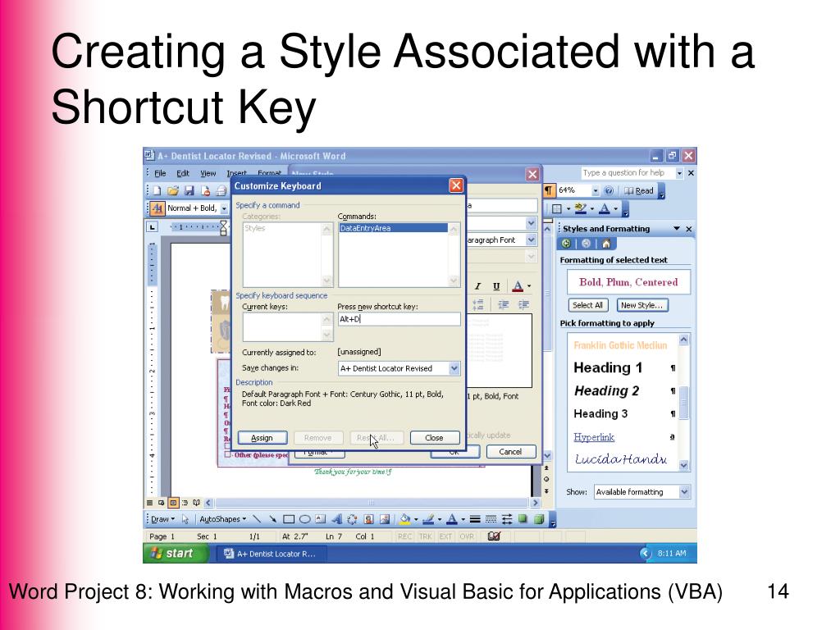
Task: Click the New Blank Document toolbar icon
Action: [157, 190]
